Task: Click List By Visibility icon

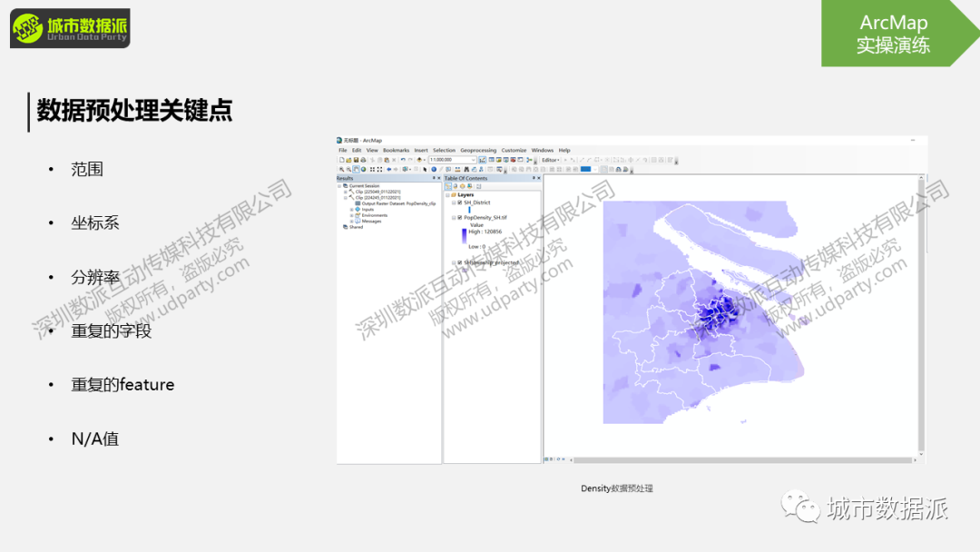Action: pos(463,186)
